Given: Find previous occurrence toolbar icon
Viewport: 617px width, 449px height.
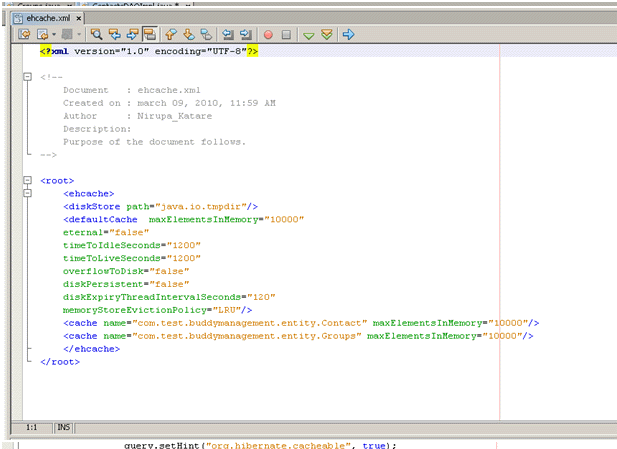Looking at the screenshot, I should pyautogui.click(x=115, y=35).
